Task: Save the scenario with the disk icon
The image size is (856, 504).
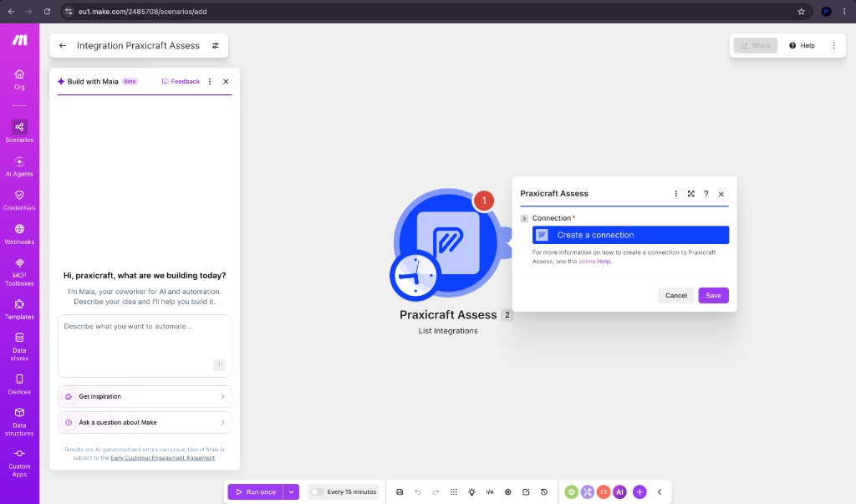Action: [x=400, y=492]
